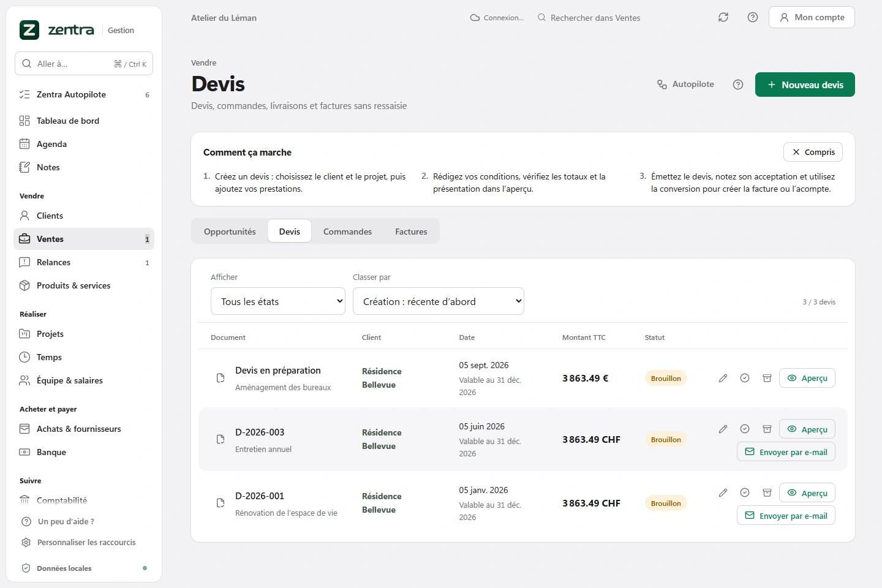882x588 pixels.
Task: Click check-circle icon for D-2026-003
Action: [745, 429]
